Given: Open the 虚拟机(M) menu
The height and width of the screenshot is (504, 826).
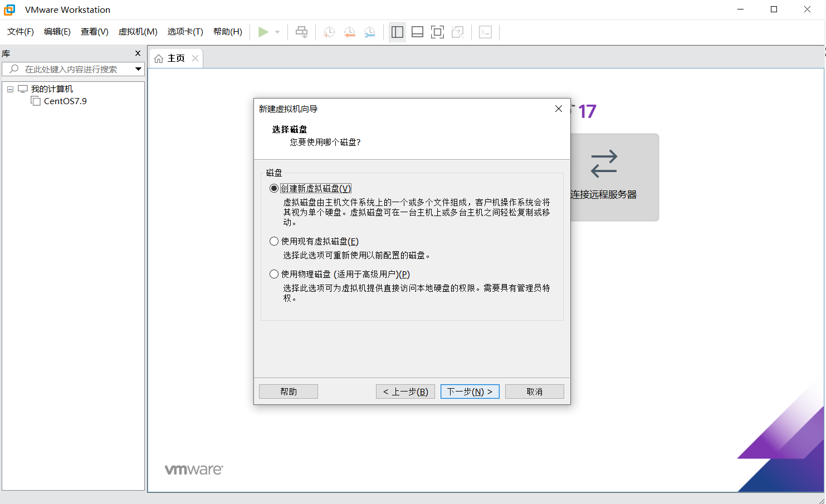Looking at the screenshot, I should [138, 32].
